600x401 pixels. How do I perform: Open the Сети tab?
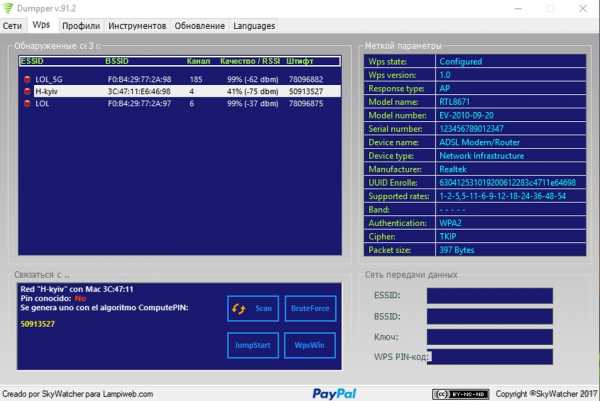(12, 26)
